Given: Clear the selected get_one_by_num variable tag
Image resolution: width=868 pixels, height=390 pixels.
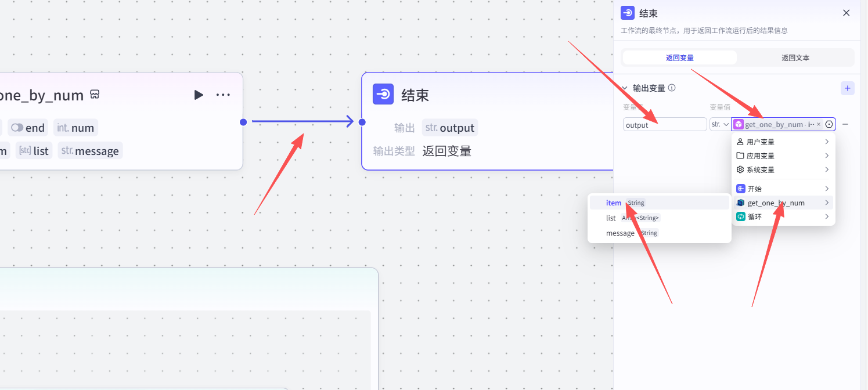Looking at the screenshot, I should (819, 124).
